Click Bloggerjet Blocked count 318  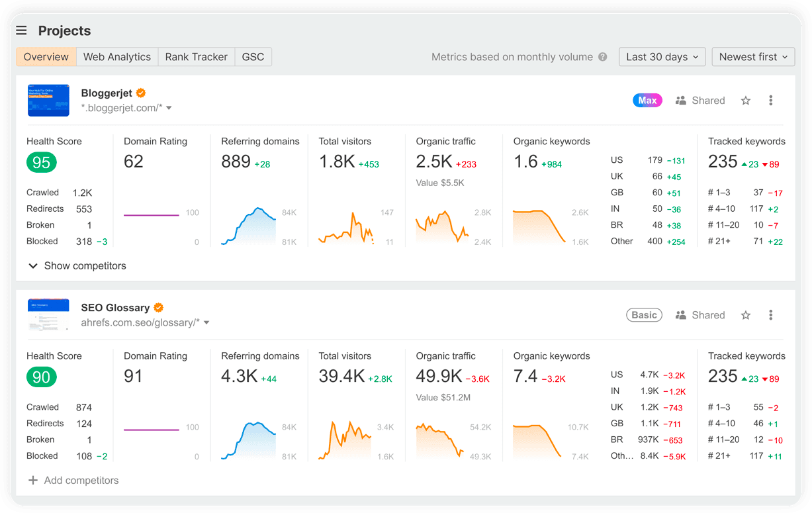[x=84, y=242]
